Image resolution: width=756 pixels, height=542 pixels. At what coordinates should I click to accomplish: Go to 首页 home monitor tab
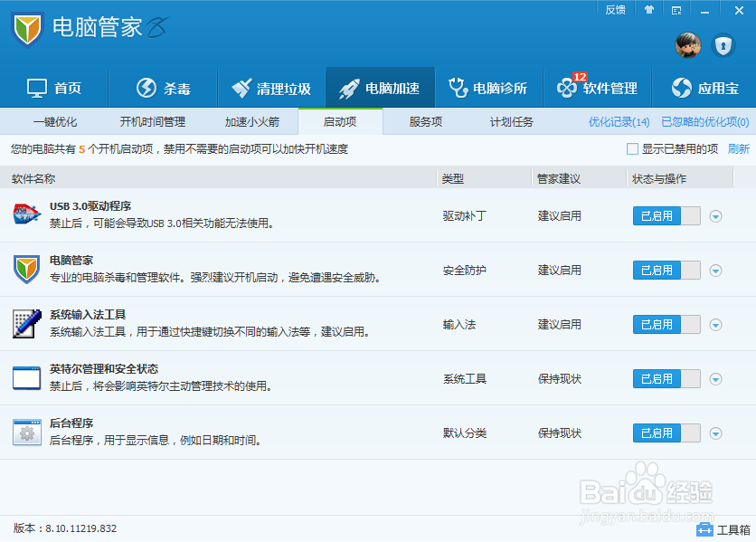tap(54, 89)
